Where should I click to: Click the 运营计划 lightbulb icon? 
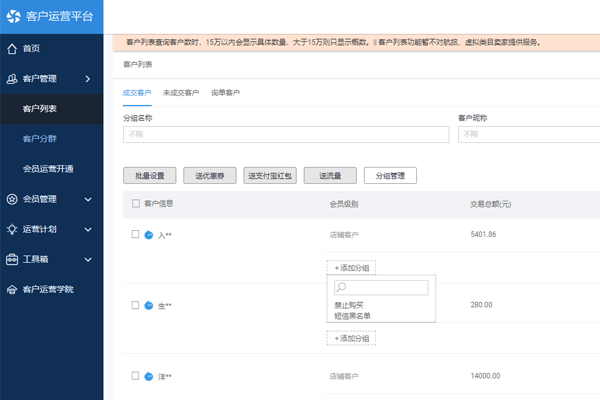[x=11, y=229]
